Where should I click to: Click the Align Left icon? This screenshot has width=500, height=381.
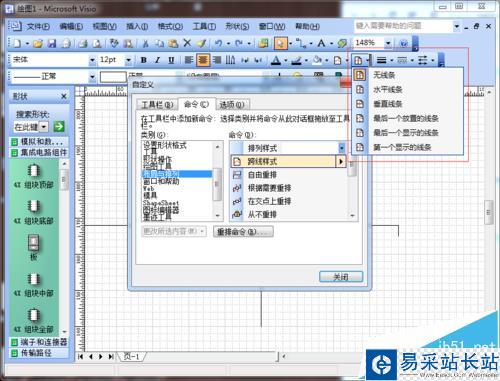(189, 60)
